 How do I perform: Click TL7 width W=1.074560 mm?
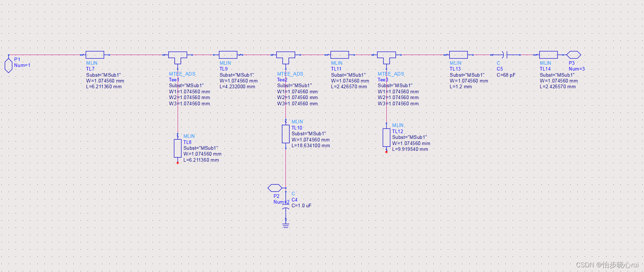coord(105,81)
